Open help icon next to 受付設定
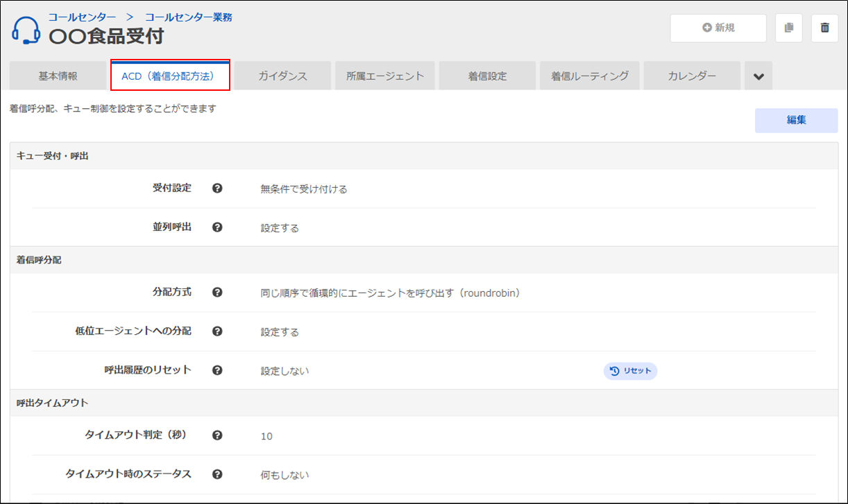This screenshot has width=848, height=504. tap(217, 188)
